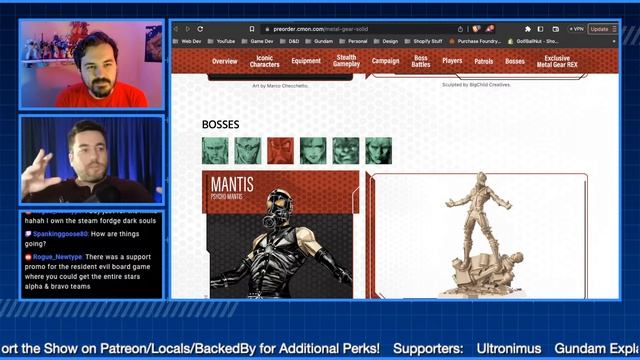Viewport: 640px width, 360px height.
Task: Click the browser Update button
Action: point(602,29)
